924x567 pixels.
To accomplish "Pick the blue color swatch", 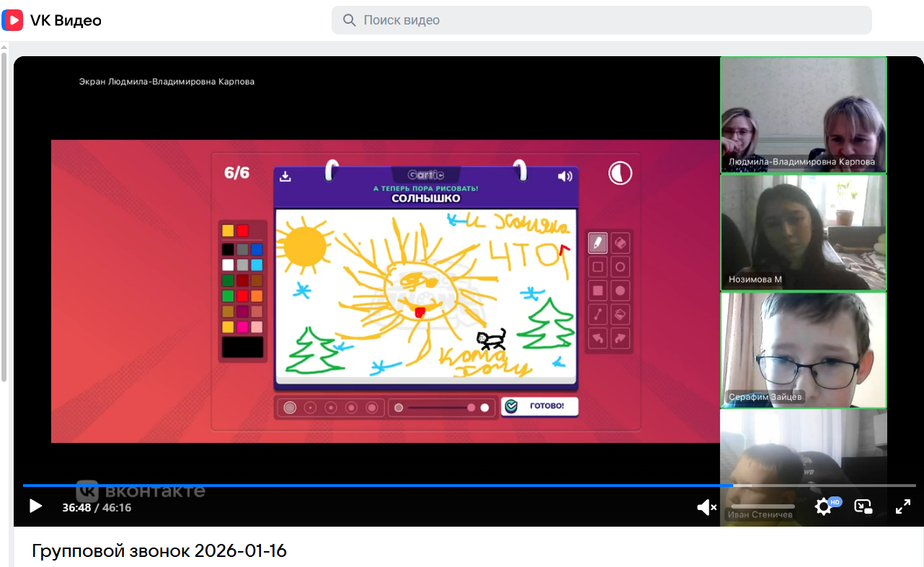I will [x=257, y=249].
